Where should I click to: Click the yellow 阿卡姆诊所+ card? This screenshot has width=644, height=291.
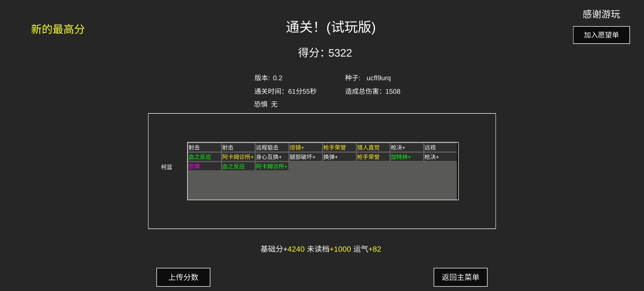coord(238,157)
